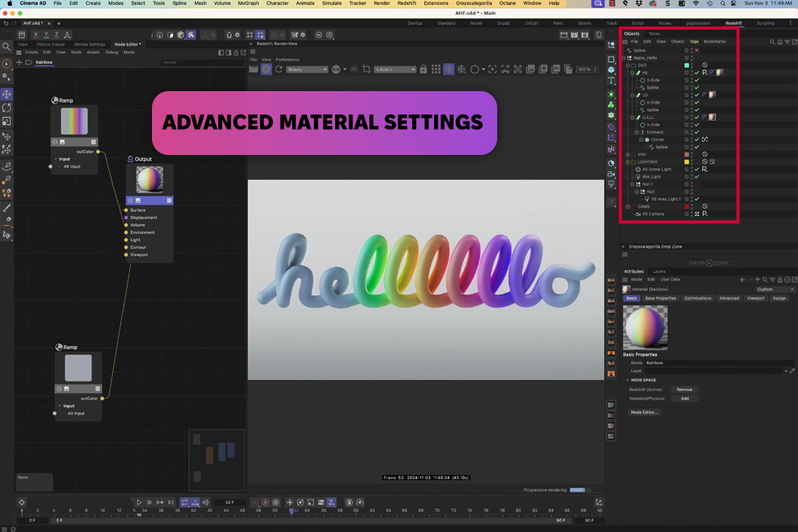Click the Rainbow material preview thumbnail
Screen dimensions: 798x532
click(x=645, y=327)
